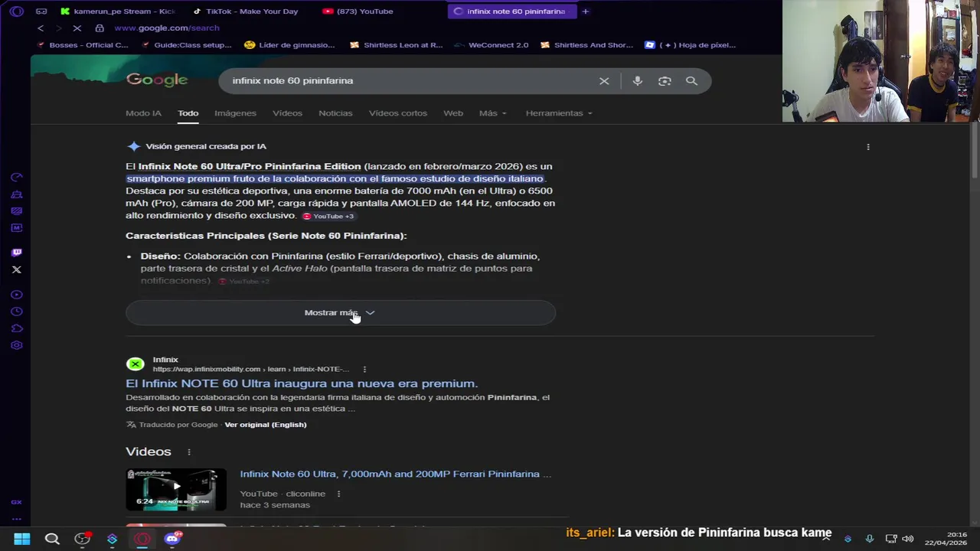This screenshot has width=980, height=551.
Task: Open the Infinix result three-dot menu
Action: point(364,370)
